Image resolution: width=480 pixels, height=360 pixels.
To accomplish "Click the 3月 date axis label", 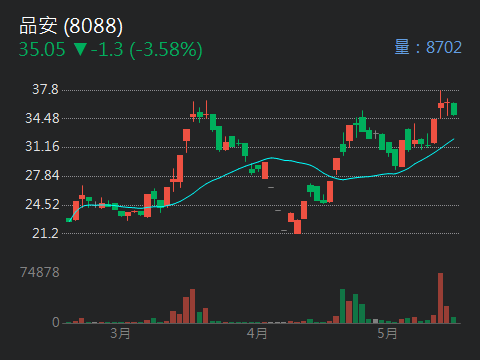I will click(120, 333).
